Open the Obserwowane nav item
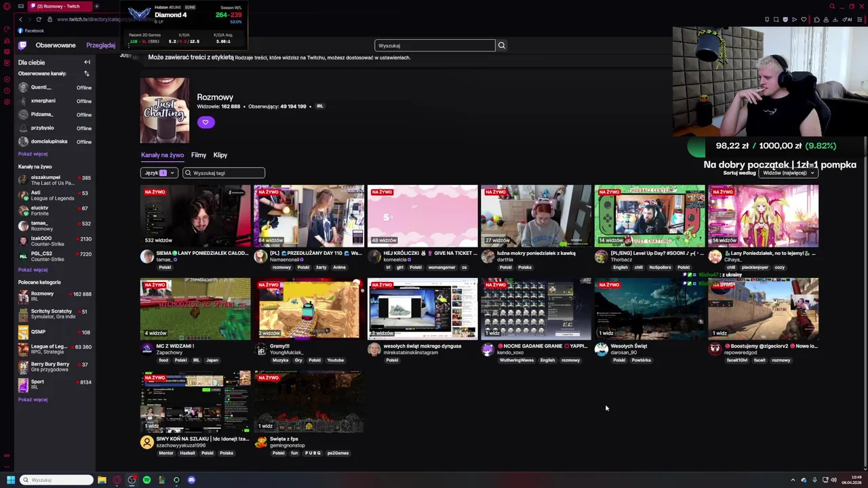Image resolution: width=868 pixels, height=488 pixels. (x=56, y=45)
